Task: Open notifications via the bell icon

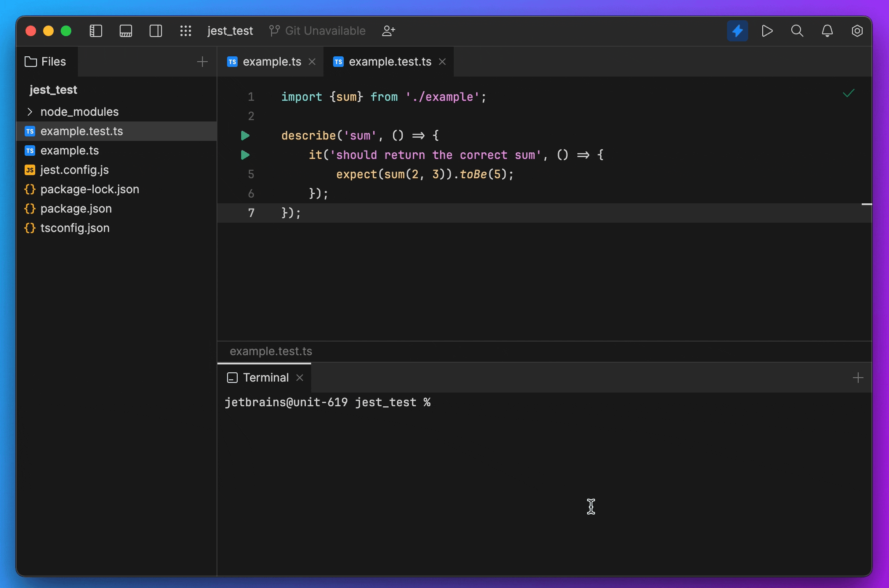Action: pos(827,31)
